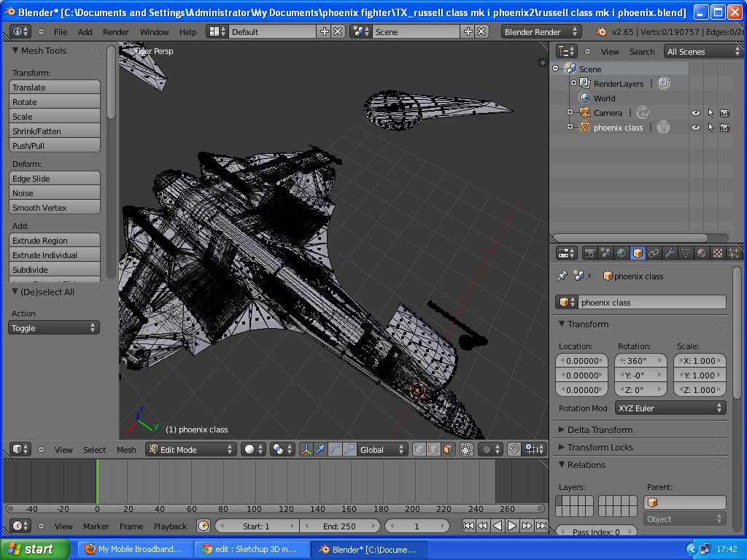The image size is (747, 560).
Task: Toggle selectability of the phoenix class object
Action: (711, 128)
